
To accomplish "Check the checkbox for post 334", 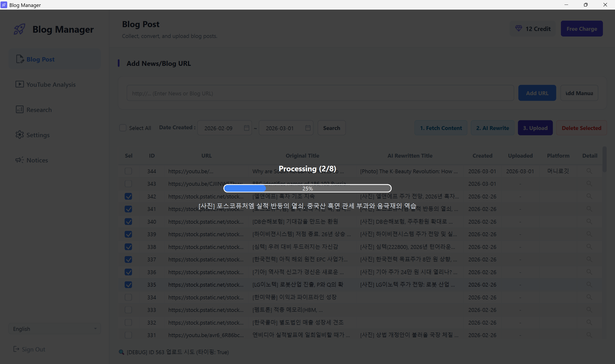I will (x=128, y=297).
